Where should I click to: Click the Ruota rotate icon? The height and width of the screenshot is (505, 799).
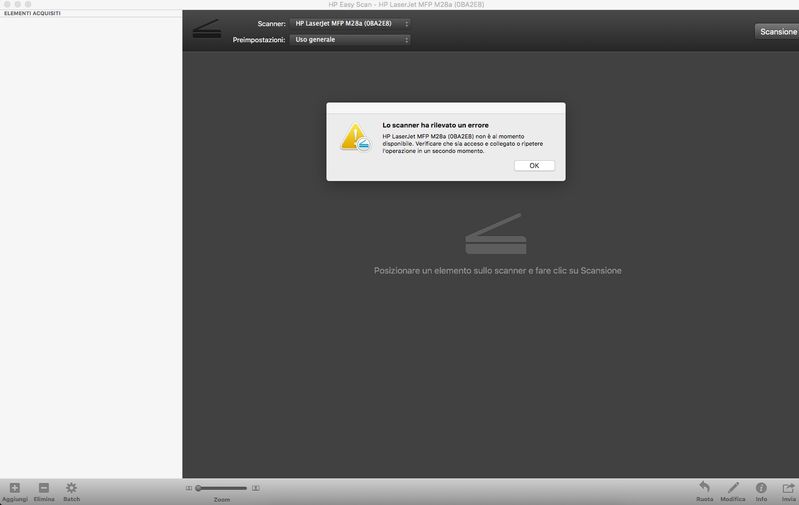click(x=704, y=487)
